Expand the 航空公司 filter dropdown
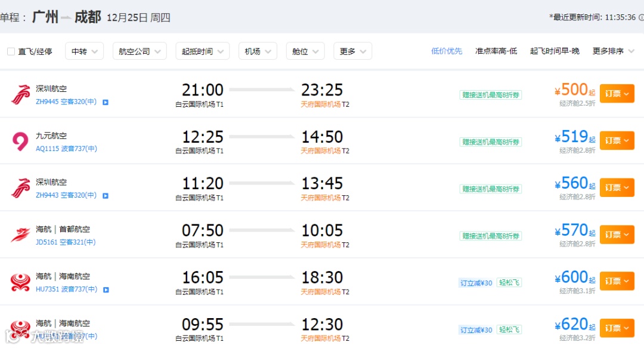This screenshot has height=348, width=644. point(140,51)
